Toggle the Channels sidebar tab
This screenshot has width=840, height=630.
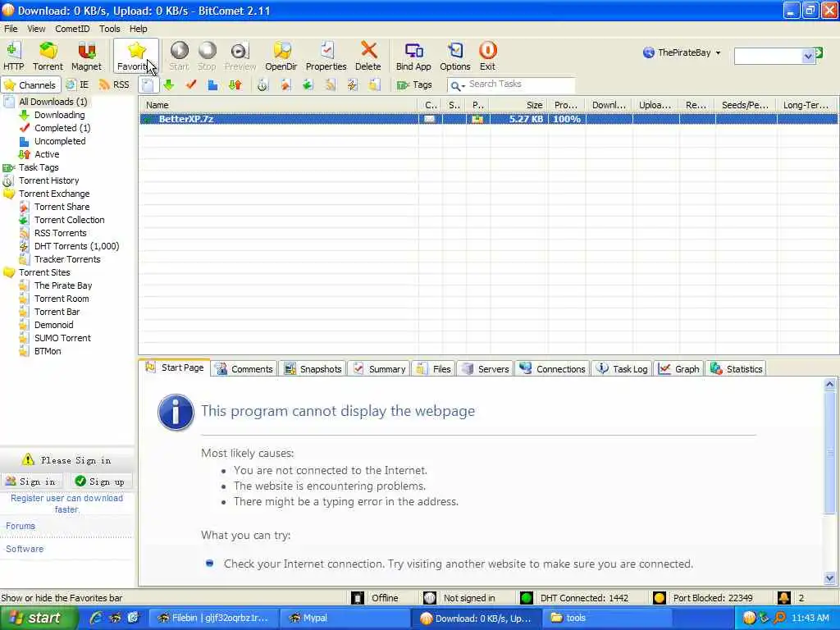click(x=30, y=84)
